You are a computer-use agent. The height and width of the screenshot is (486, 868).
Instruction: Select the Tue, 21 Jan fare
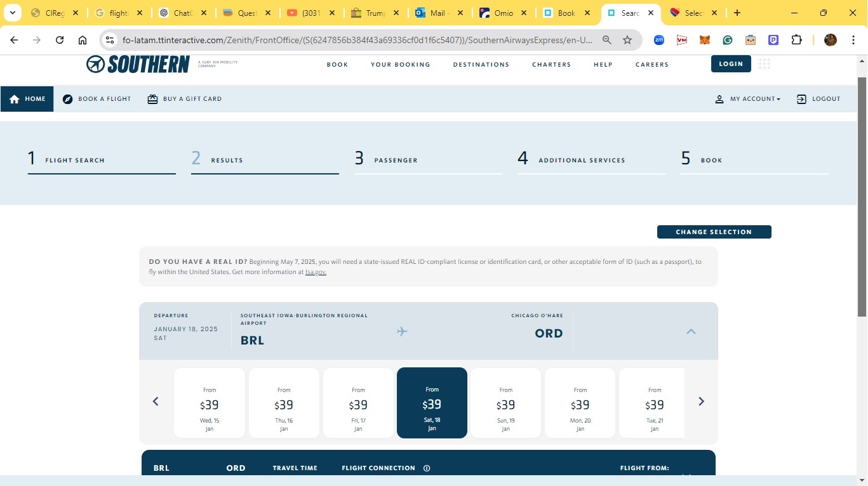coord(652,403)
